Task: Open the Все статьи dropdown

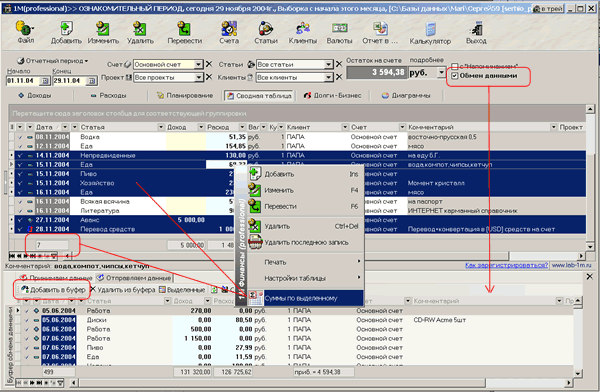Action: tap(328, 64)
